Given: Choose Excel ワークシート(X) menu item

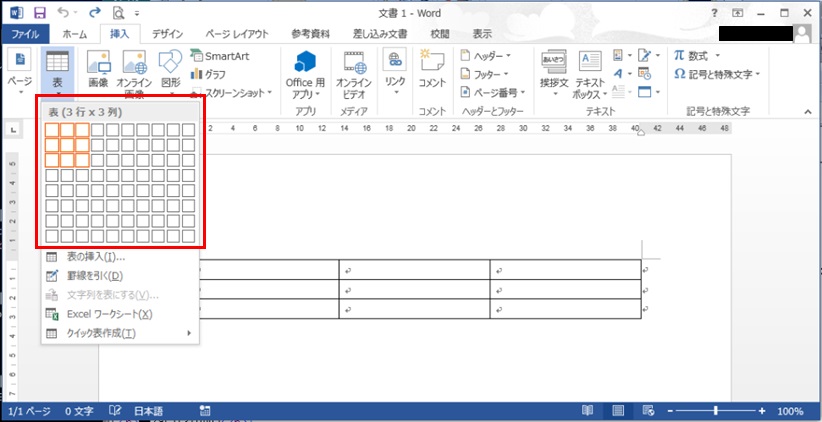Looking at the screenshot, I should click(120, 314).
